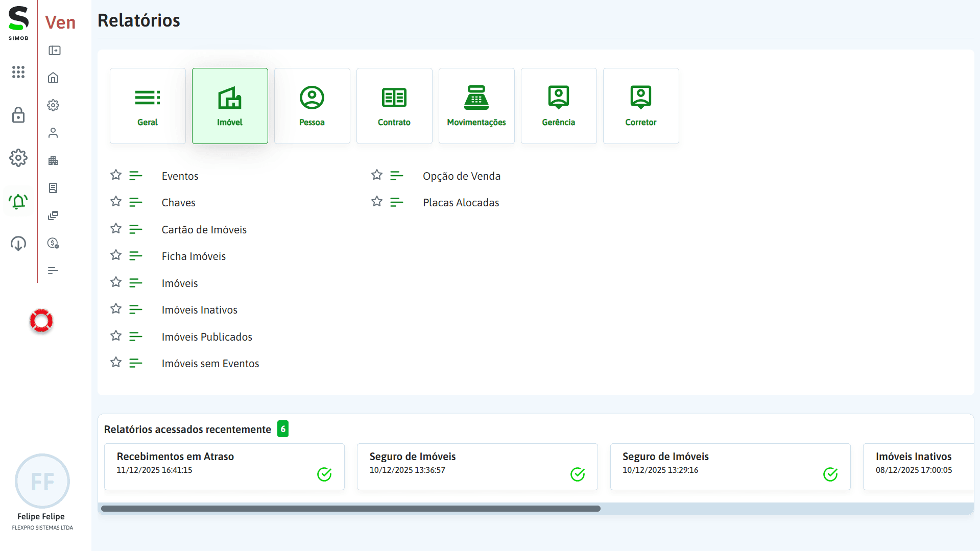Open the FF user avatar menu
The width and height of the screenshot is (980, 551).
click(x=42, y=481)
